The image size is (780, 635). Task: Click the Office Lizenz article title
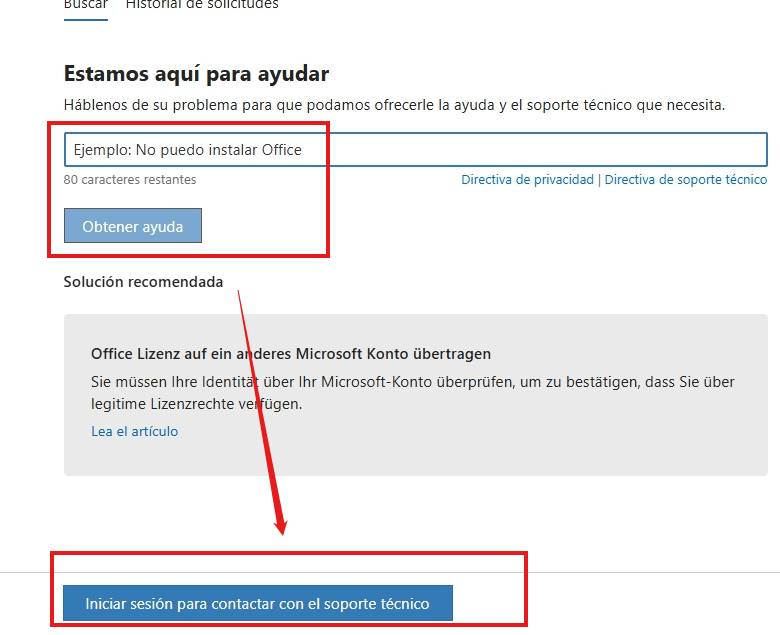[291, 354]
